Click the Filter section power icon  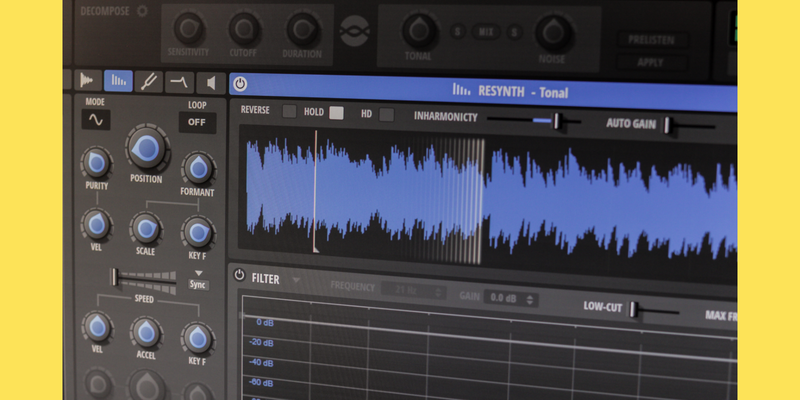[x=239, y=276]
